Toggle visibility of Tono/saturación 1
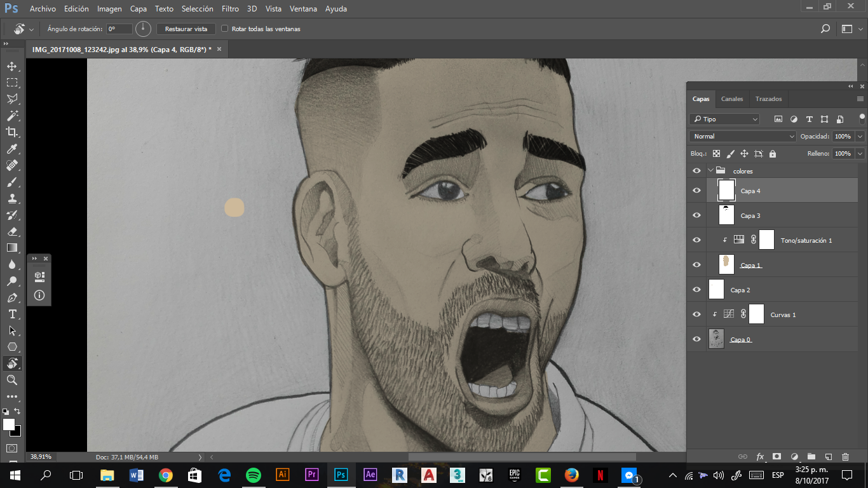The image size is (868, 488). tap(696, 240)
